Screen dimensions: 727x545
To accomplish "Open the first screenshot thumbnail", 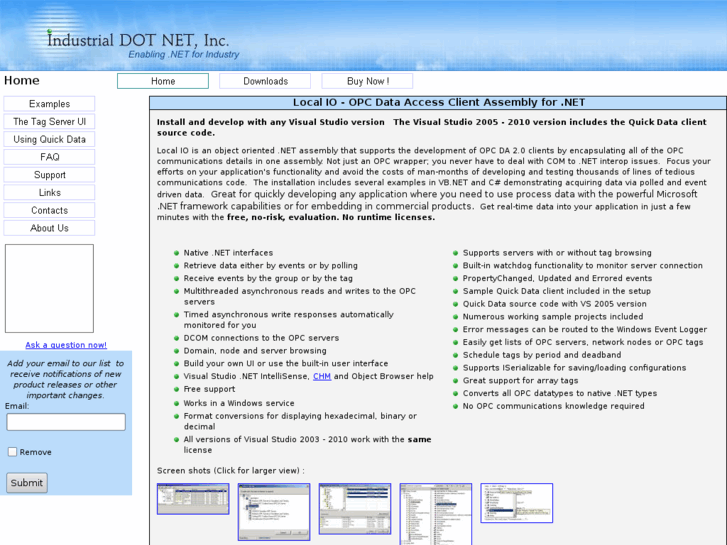I will click(x=193, y=499).
